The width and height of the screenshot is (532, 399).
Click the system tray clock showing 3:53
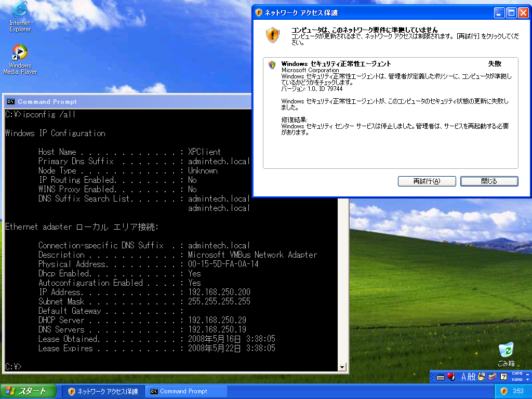518,391
